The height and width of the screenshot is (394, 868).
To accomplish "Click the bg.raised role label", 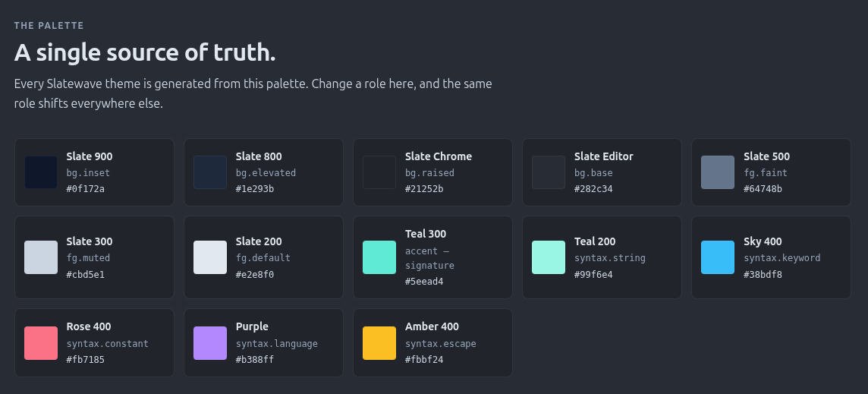I will click(429, 173).
